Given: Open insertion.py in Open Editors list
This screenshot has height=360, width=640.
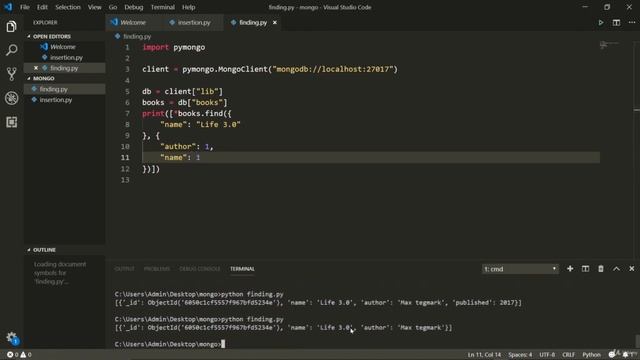Looking at the screenshot, I should 64,58.
